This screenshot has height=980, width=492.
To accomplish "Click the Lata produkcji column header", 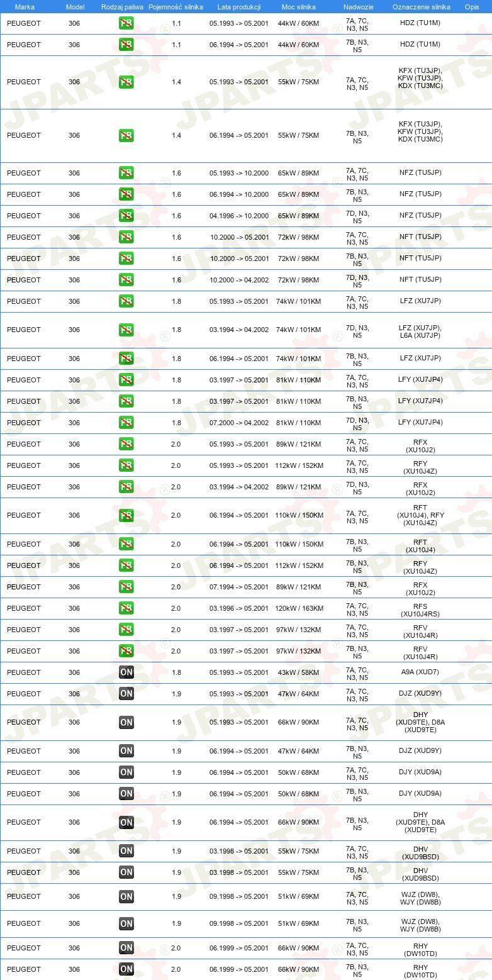I will (239, 6).
